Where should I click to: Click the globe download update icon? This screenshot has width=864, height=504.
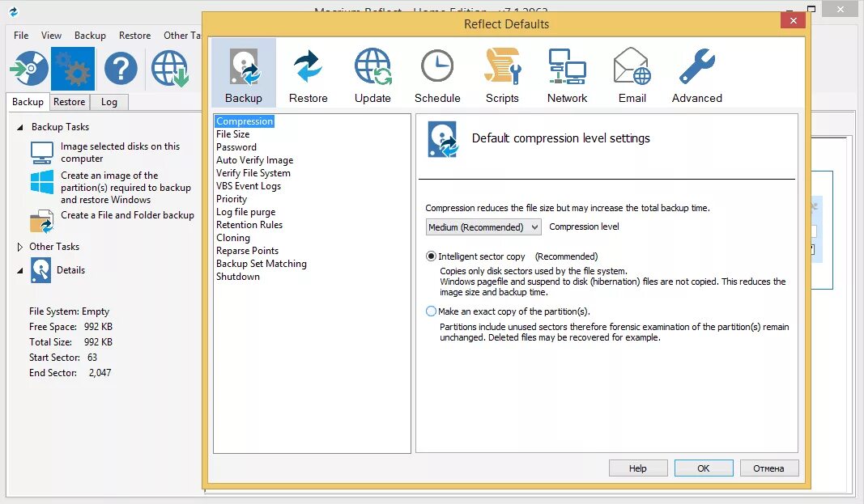click(170, 69)
